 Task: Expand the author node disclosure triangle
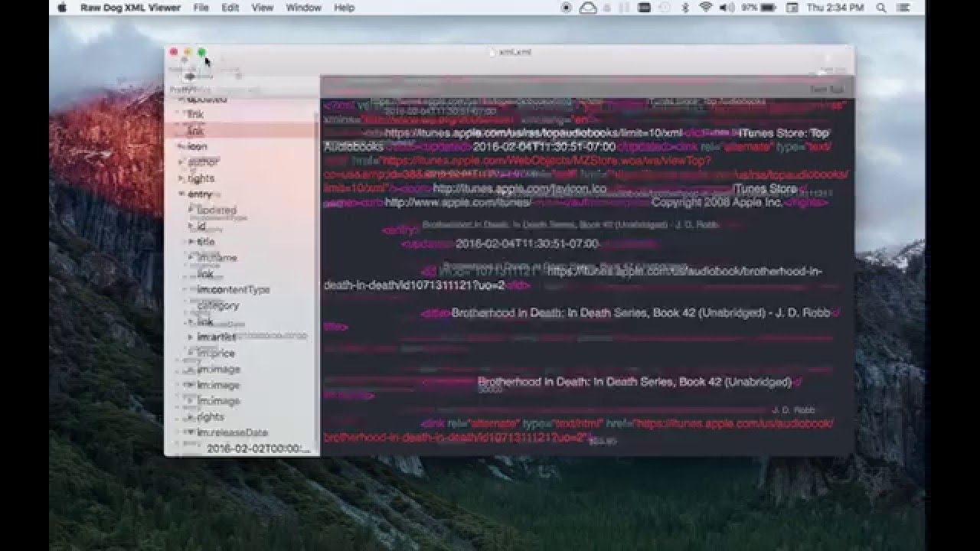[x=182, y=162]
